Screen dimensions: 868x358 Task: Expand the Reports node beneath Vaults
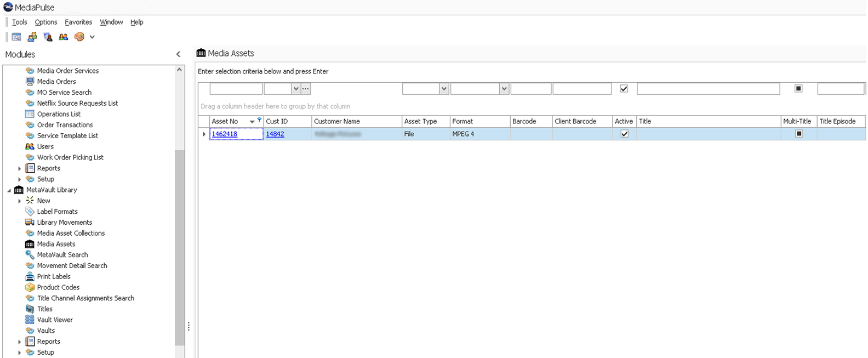(x=20, y=342)
